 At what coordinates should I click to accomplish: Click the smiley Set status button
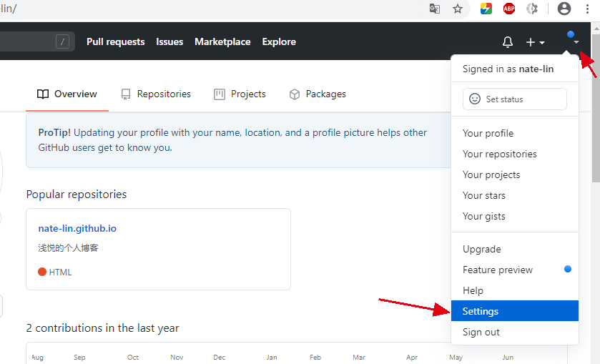[x=514, y=99]
